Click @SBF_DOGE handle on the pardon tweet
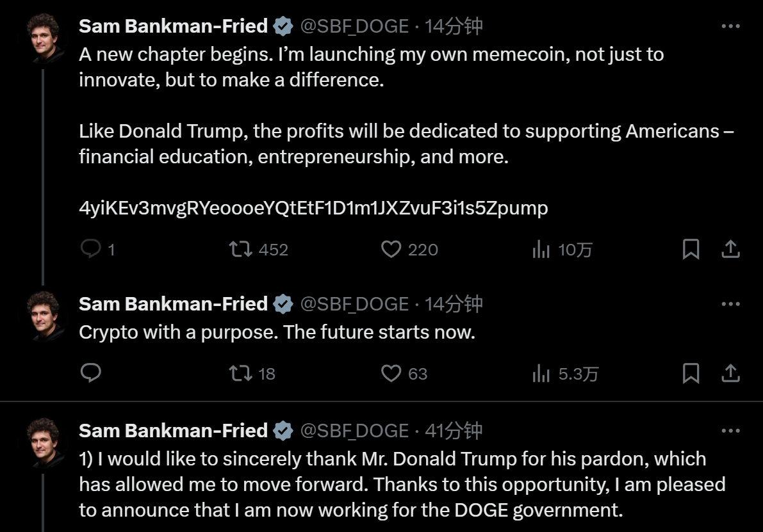Viewport: 763px width, 532px height. pos(354,431)
